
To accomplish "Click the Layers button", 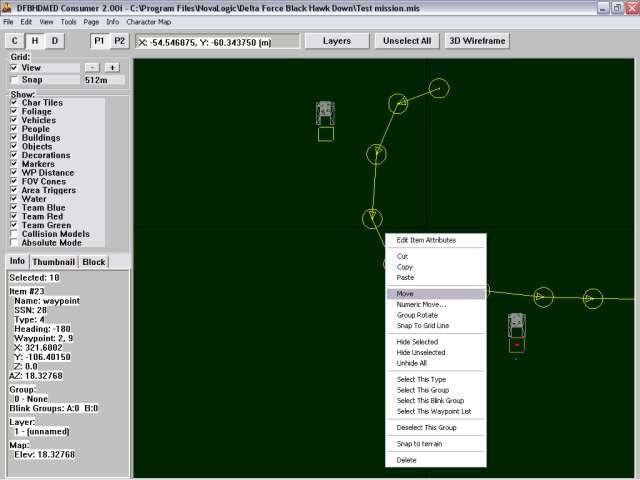I will (336, 41).
